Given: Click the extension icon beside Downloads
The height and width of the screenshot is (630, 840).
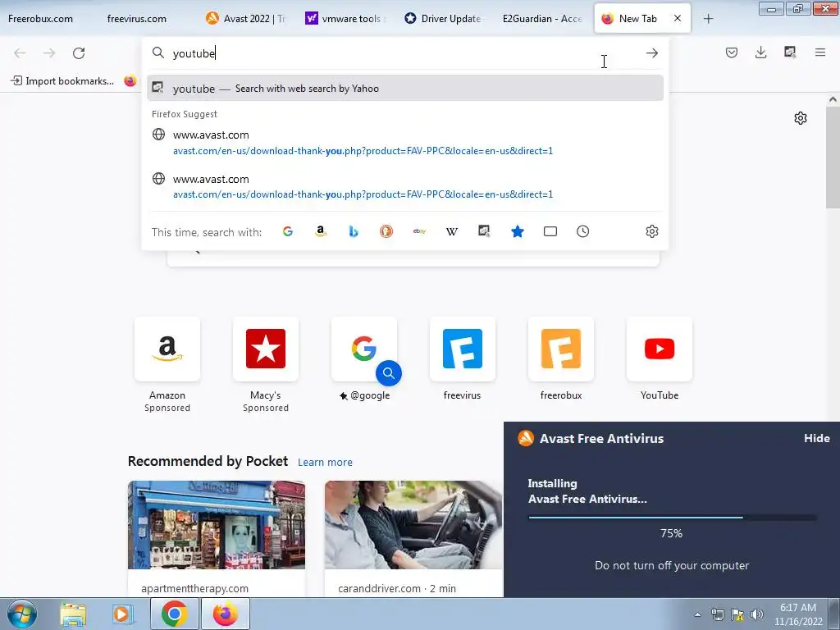Looking at the screenshot, I should coord(790,52).
